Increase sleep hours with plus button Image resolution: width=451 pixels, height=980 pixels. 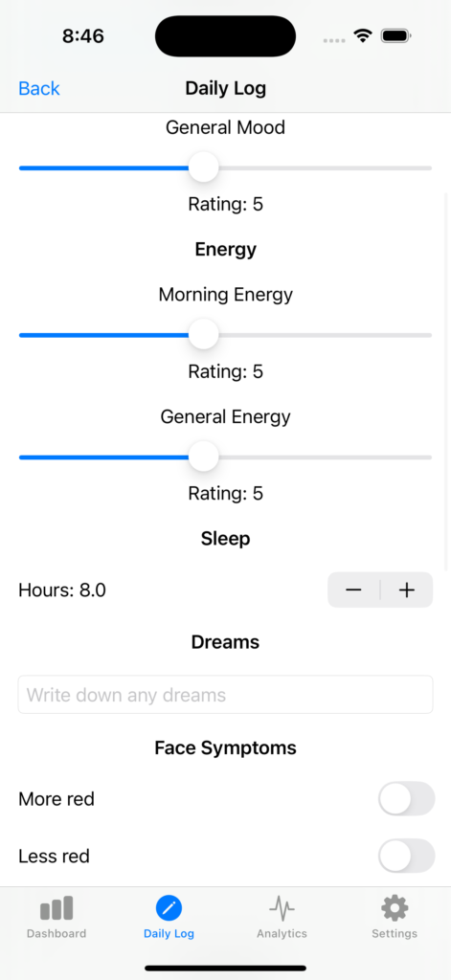[407, 590]
